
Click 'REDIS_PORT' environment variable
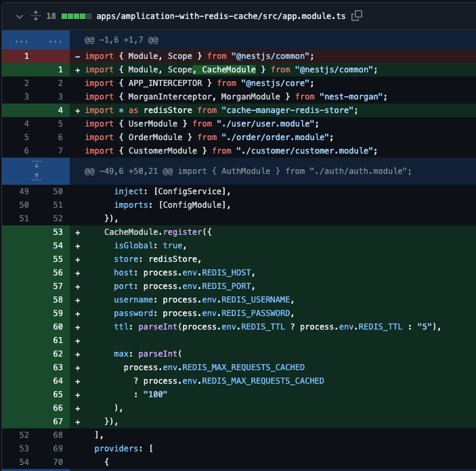click(226, 286)
